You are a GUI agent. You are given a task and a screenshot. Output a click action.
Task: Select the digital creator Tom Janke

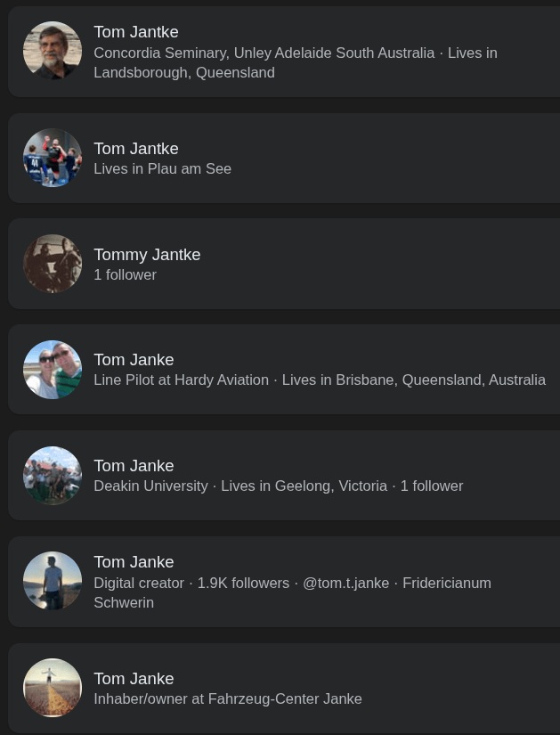134,562
